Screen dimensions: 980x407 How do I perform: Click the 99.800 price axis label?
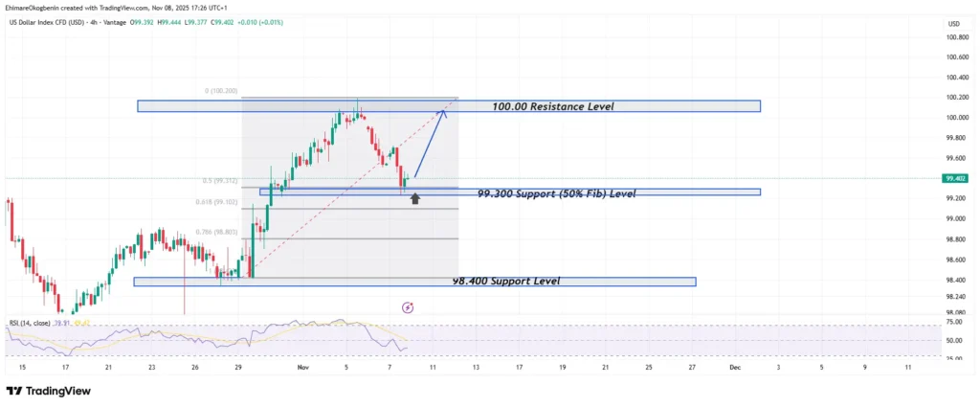[x=957, y=138]
